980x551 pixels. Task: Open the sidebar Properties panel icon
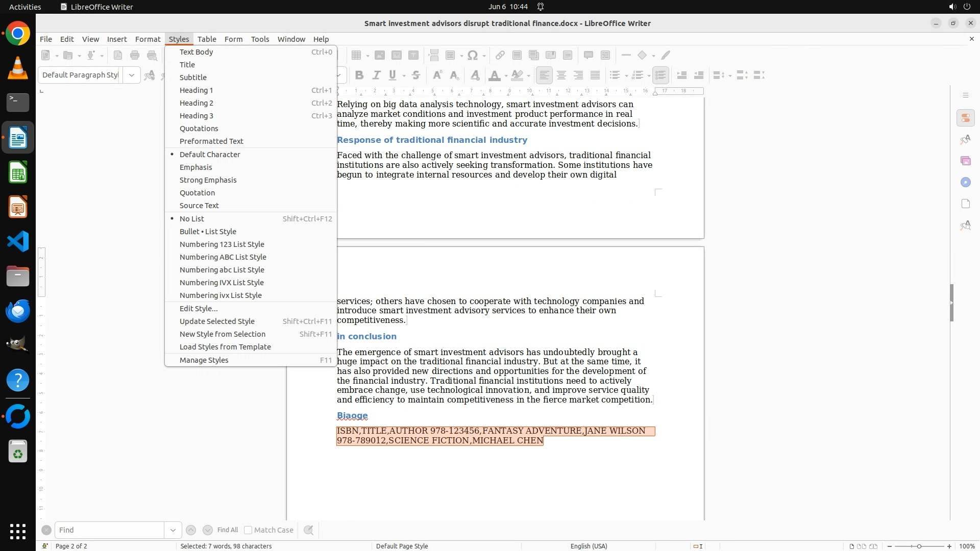965,118
